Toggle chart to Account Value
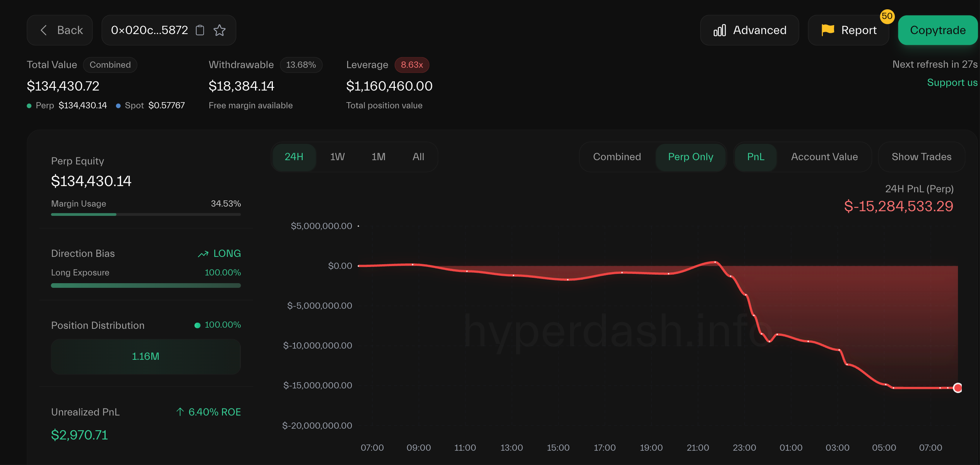The image size is (980, 465). [824, 157]
